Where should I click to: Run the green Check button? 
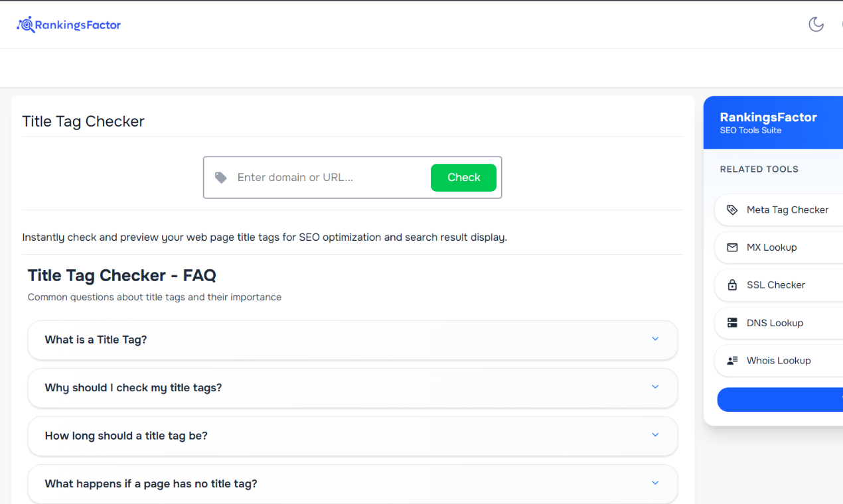(x=463, y=178)
